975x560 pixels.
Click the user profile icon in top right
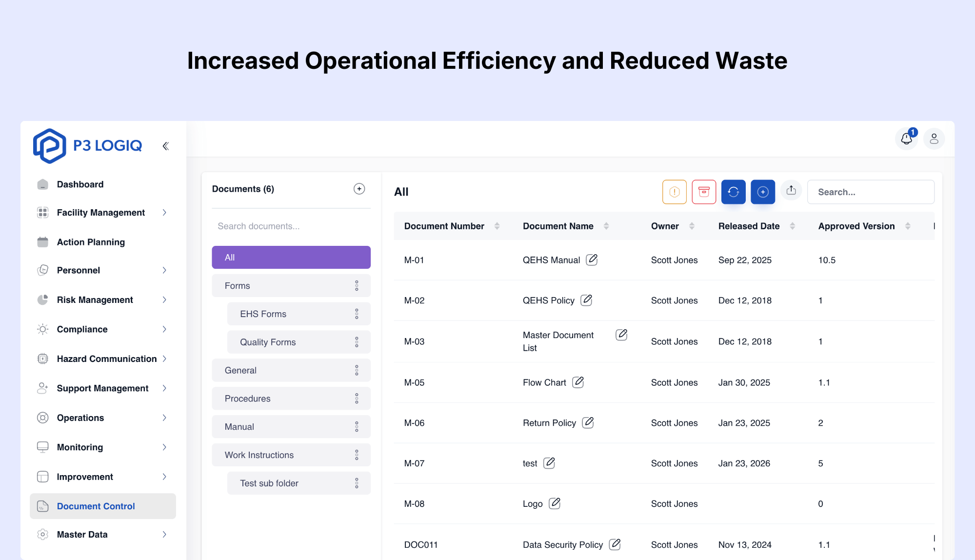[934, 139]
